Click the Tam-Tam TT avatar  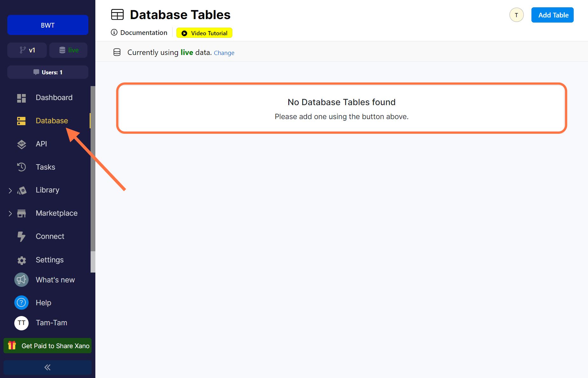[21, 323]
